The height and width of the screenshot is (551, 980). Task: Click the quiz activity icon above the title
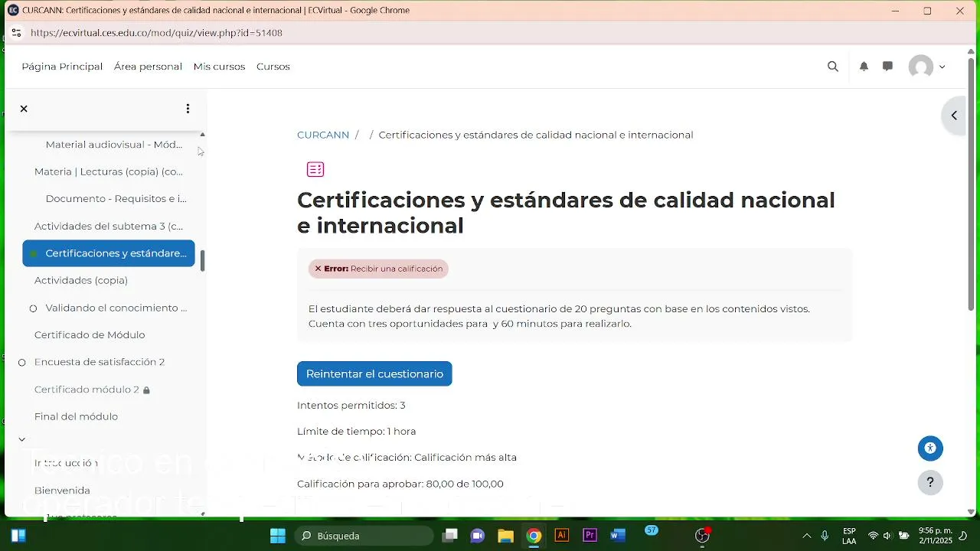coord(315,169)
